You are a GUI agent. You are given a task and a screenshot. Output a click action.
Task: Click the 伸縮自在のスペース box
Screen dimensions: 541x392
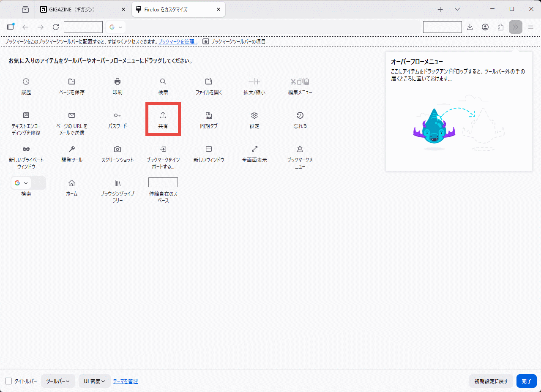point(163,182)
